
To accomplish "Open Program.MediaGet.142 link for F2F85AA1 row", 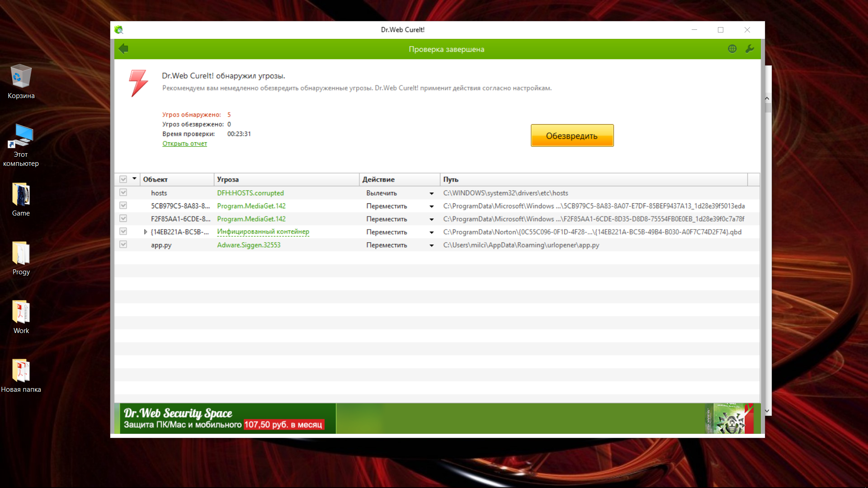I will pos(251,219).
